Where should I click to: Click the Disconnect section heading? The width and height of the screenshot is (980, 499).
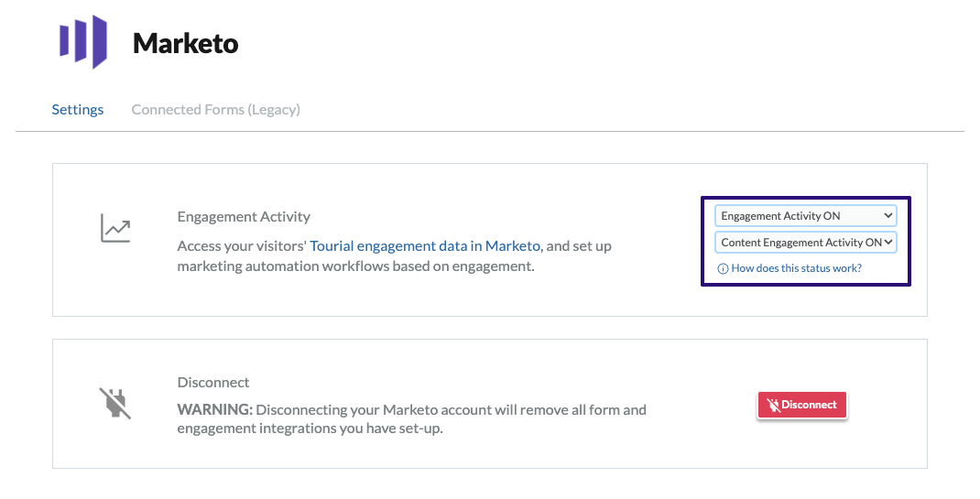tap(213, 383)
